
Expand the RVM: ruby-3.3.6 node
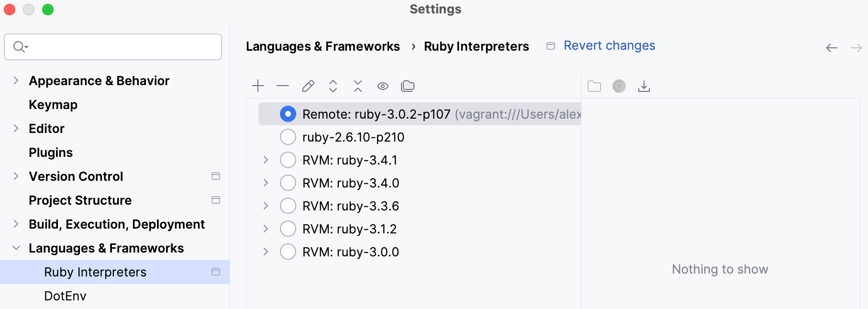pyautogui.click(x=266, y=205)
